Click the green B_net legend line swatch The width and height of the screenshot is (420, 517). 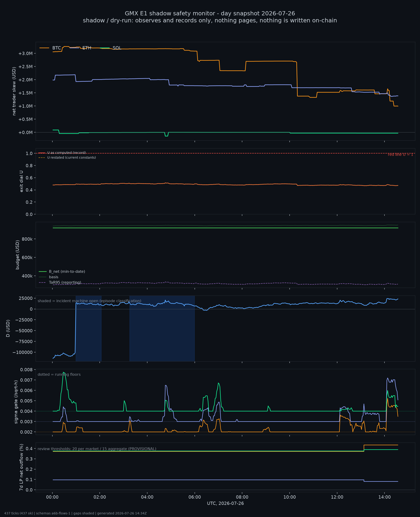[x=43, y=271]
